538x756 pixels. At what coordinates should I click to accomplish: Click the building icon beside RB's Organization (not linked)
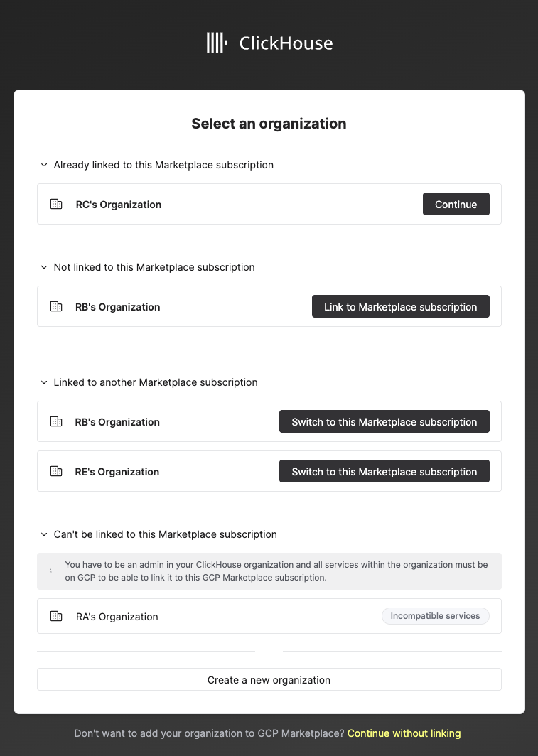pos(56,306)
